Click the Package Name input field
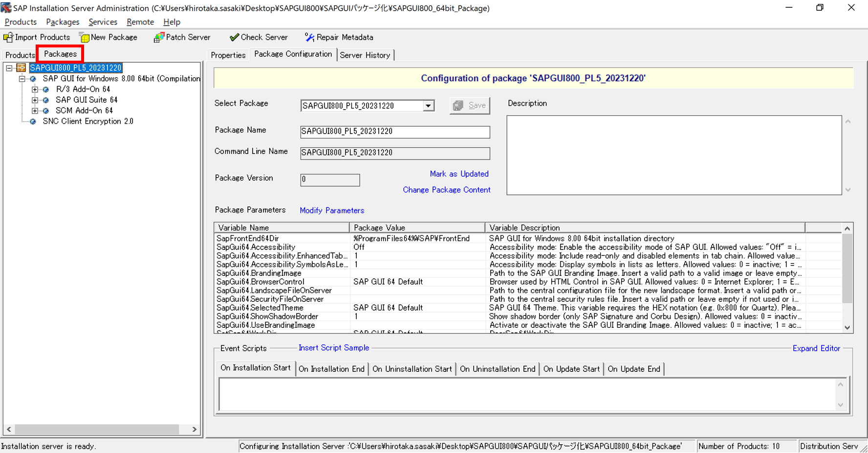Viewport: 868px width, 453px height. click(x=395, y=132)
